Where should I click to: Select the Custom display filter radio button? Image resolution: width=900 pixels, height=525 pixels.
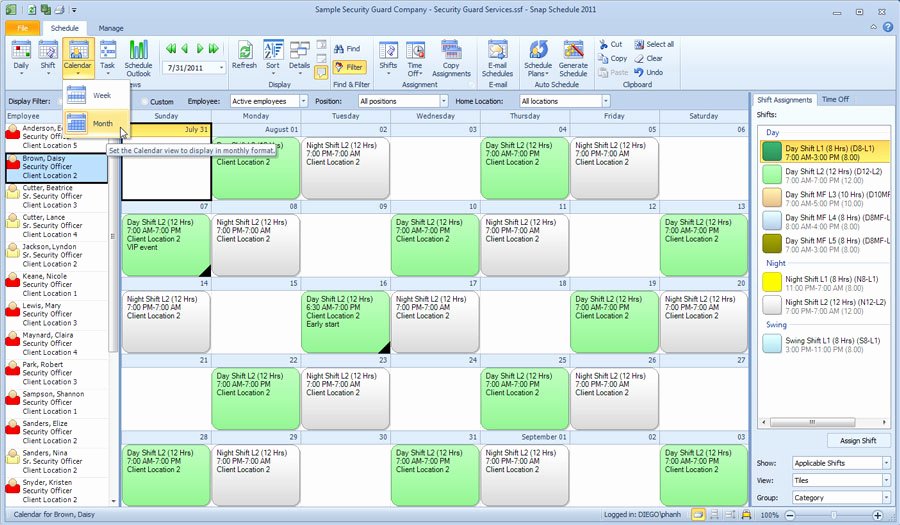[145, 102]
